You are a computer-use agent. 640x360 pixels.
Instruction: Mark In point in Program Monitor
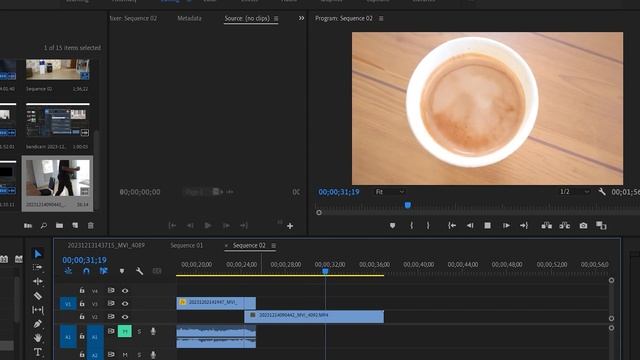click(411, 225)
